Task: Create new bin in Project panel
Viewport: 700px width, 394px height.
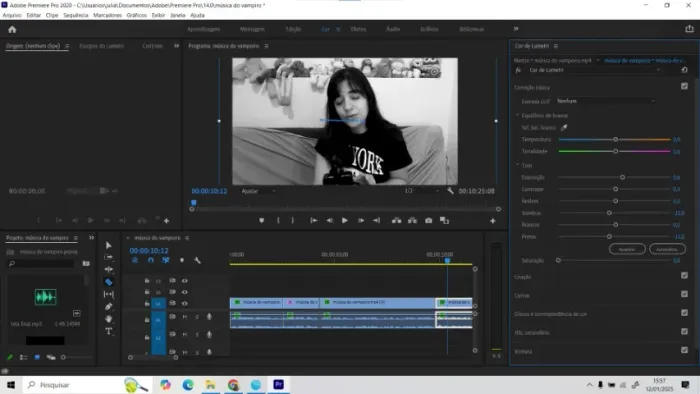Action: 86,264
